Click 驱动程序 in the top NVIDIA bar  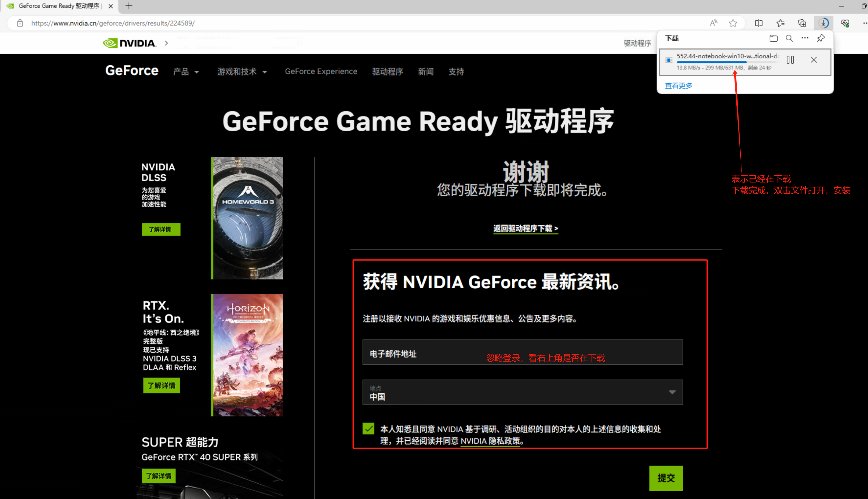coord(637,43)
